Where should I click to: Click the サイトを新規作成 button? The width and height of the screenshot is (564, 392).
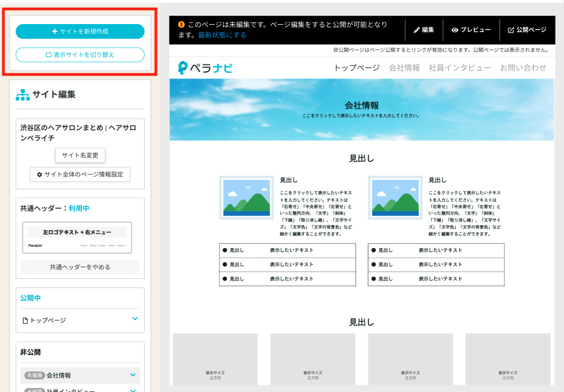tap(80, 31)
